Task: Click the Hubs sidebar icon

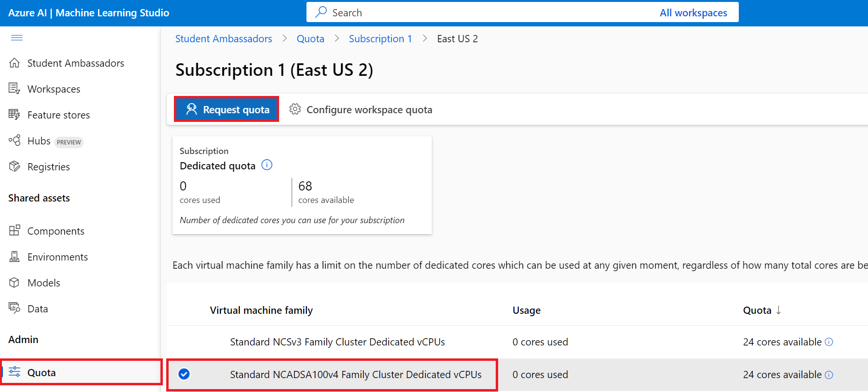Action: click(x=14, y=141)
